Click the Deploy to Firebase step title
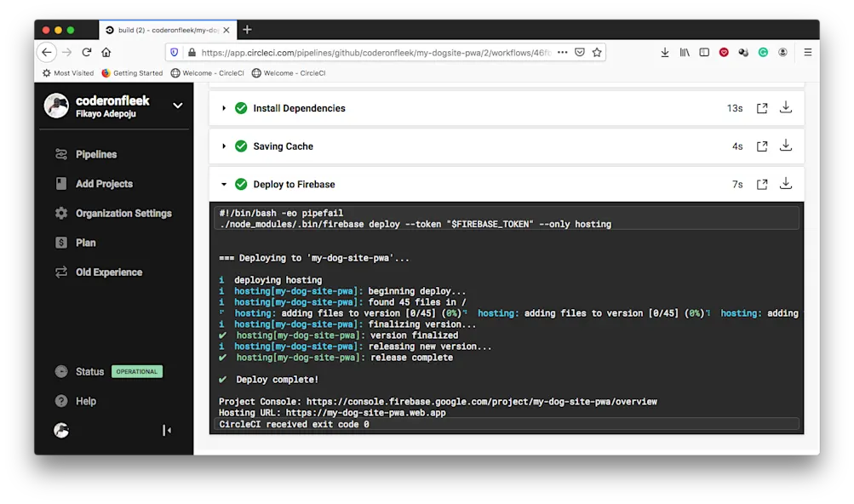 point(294,184)
